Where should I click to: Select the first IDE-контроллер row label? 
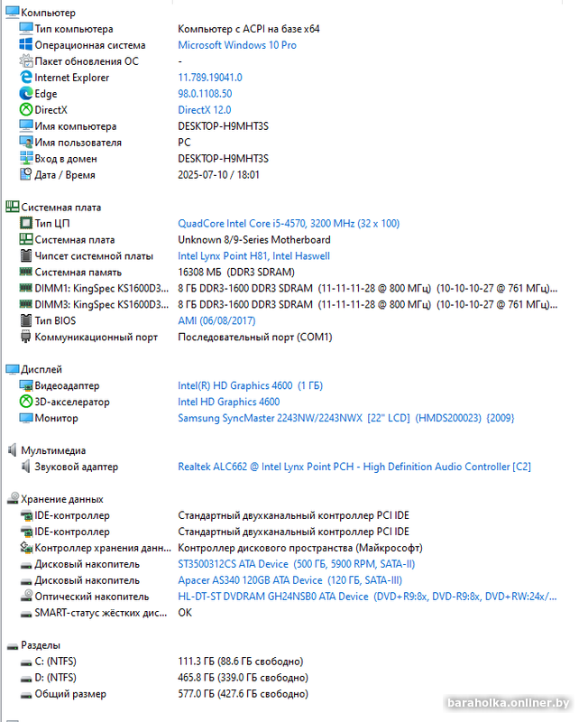72,515
